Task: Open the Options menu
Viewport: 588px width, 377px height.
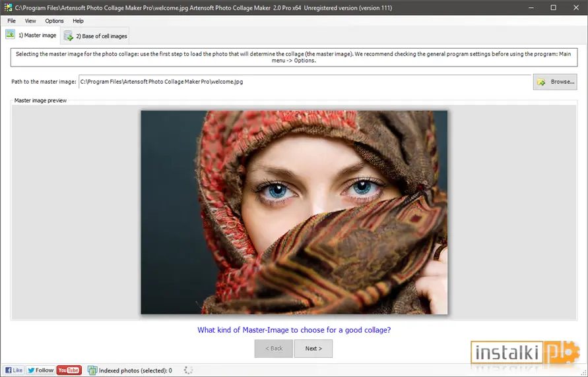Action: (x=54, y=21)
